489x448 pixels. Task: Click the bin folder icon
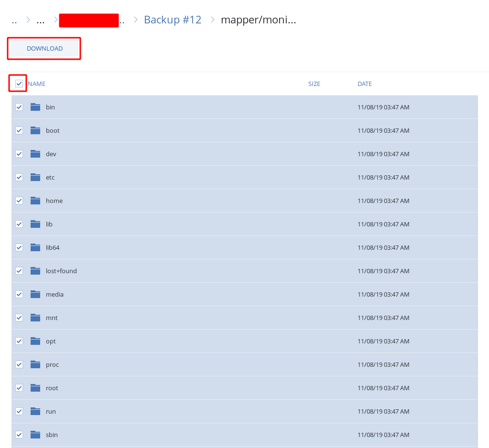(x=35, y=107)
